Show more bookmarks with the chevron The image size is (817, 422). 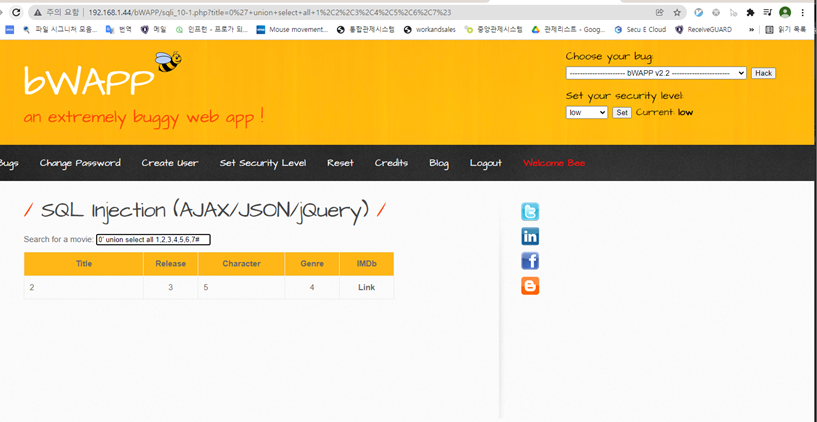point(751,30)
